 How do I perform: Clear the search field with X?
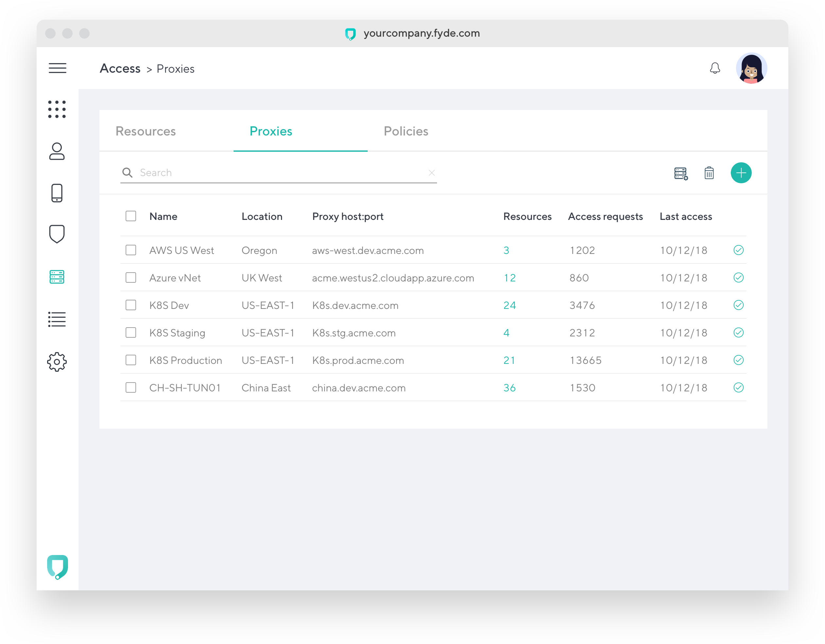pos(432,173)
